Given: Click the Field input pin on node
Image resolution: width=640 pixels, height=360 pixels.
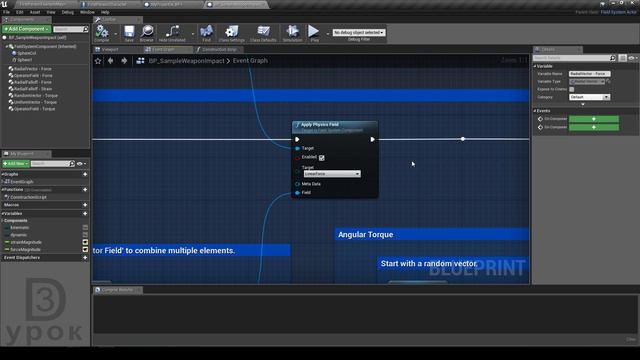Looking at the screenshot, I should pyautogui.click(x=298, y=193).
